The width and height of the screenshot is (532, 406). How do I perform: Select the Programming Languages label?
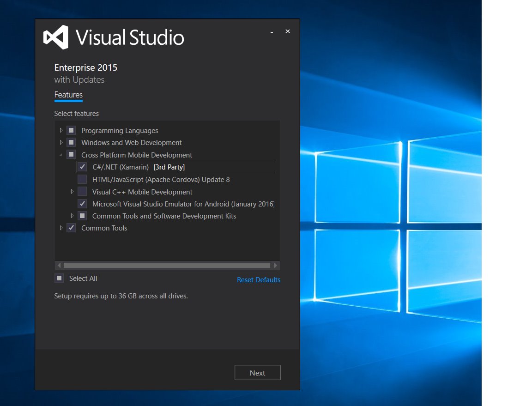click(120, 131)
